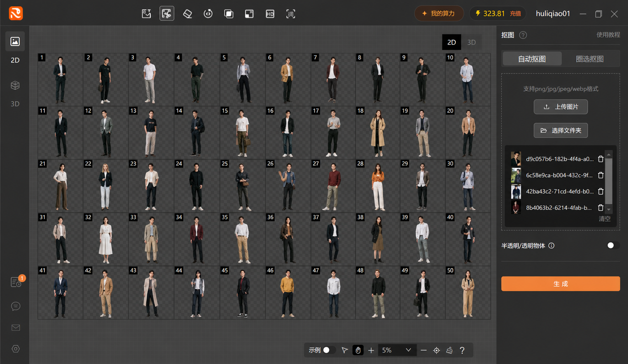Open the 词 bracket-frame tool in top toolbar
628x364 pixels.
pyautogui.click(x=291, y=14)
